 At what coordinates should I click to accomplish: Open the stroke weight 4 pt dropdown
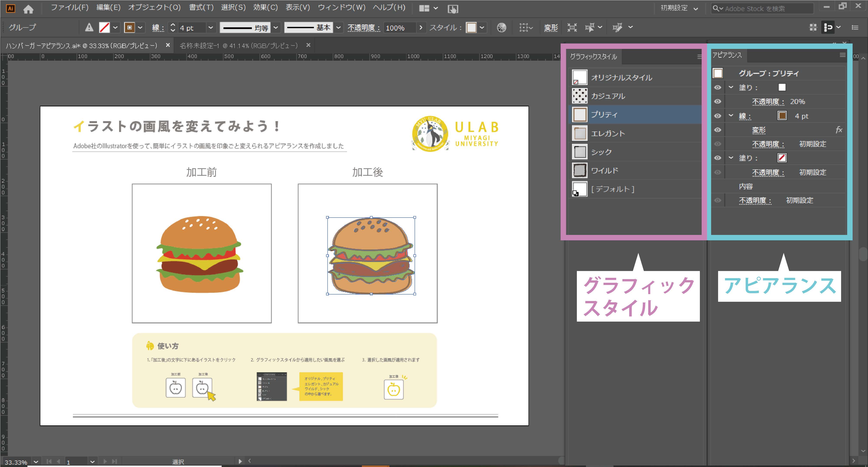pyautogui.click(x=211, y=28)
